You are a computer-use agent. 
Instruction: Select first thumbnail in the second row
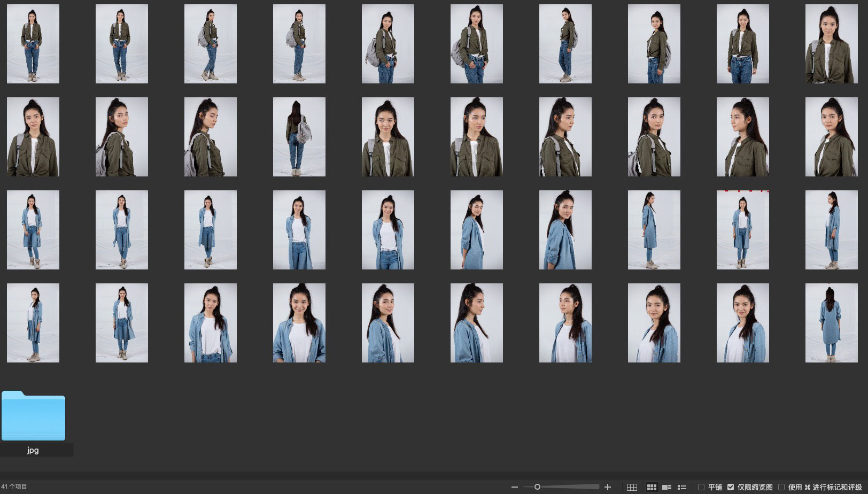pos(33,137)
